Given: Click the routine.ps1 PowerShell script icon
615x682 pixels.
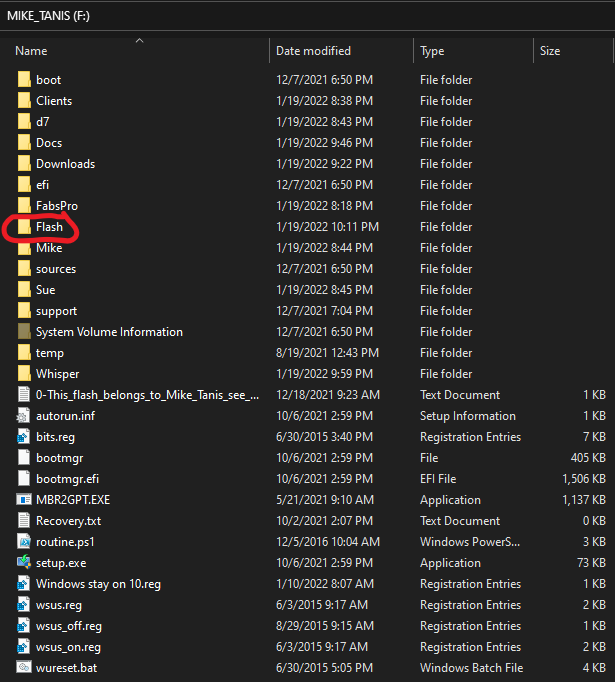Looking at the screenshot, I should tap(24, 542).
